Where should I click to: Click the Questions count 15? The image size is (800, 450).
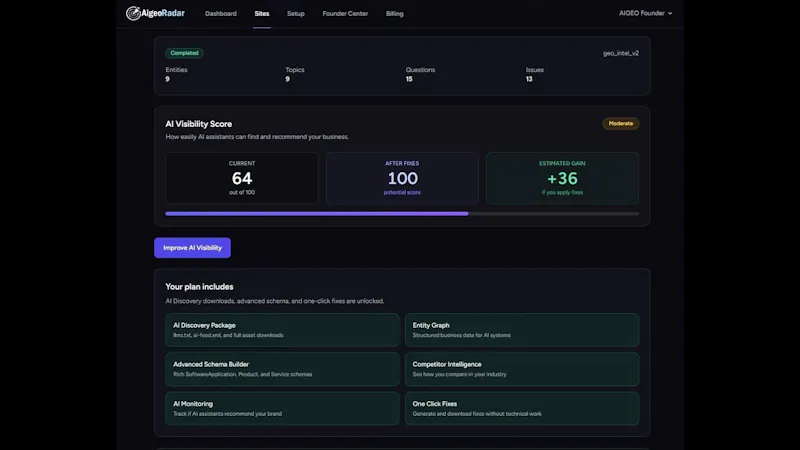click(409, 79)
